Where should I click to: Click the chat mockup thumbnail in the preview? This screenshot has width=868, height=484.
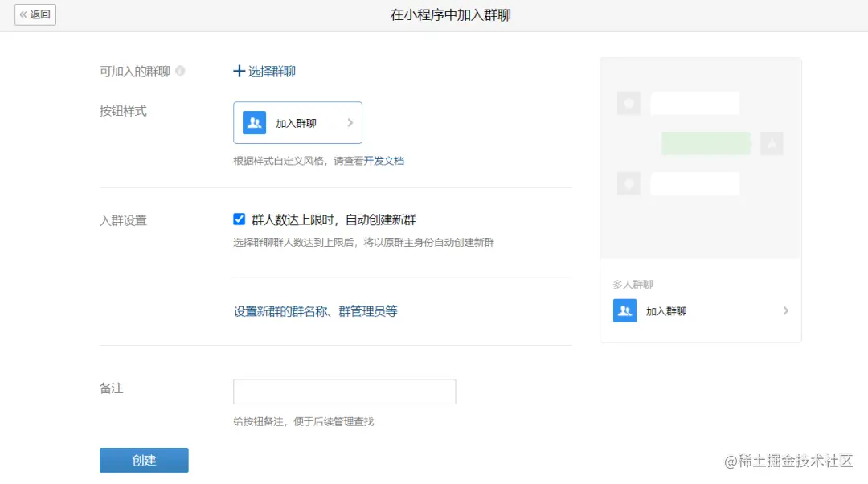pos(701,158)
